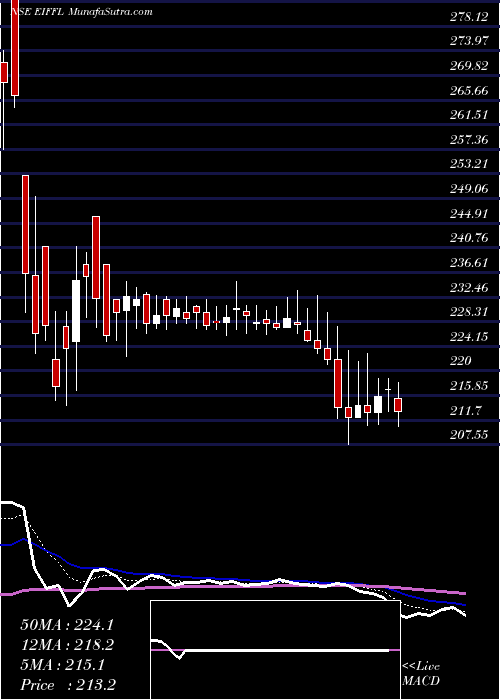Click the 228.31 price axis label

[469, 312]
